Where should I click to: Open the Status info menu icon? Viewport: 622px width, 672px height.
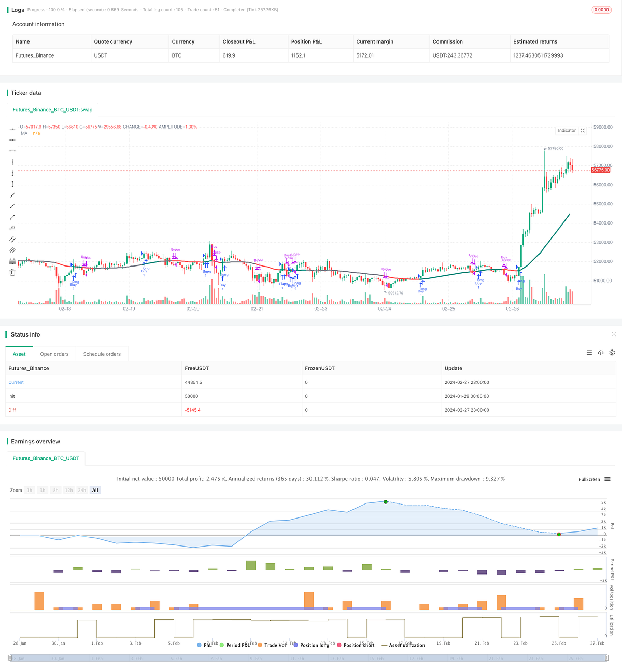click(x=589, y=353)
